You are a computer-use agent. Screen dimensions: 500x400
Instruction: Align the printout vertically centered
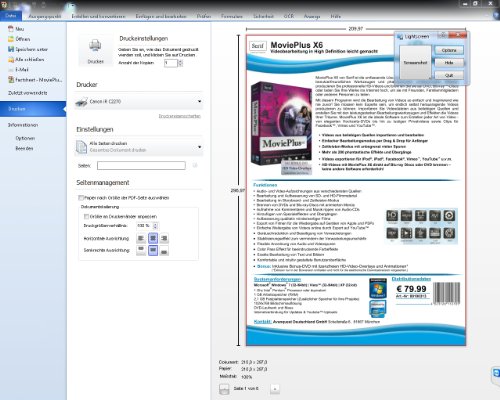click(153, 250)
